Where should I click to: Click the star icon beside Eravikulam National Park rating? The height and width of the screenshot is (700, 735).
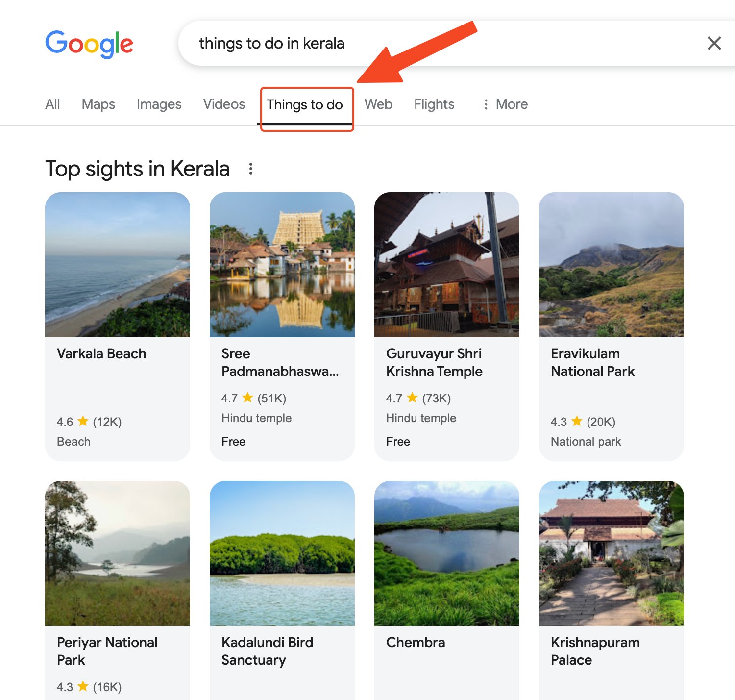[577, 421]
